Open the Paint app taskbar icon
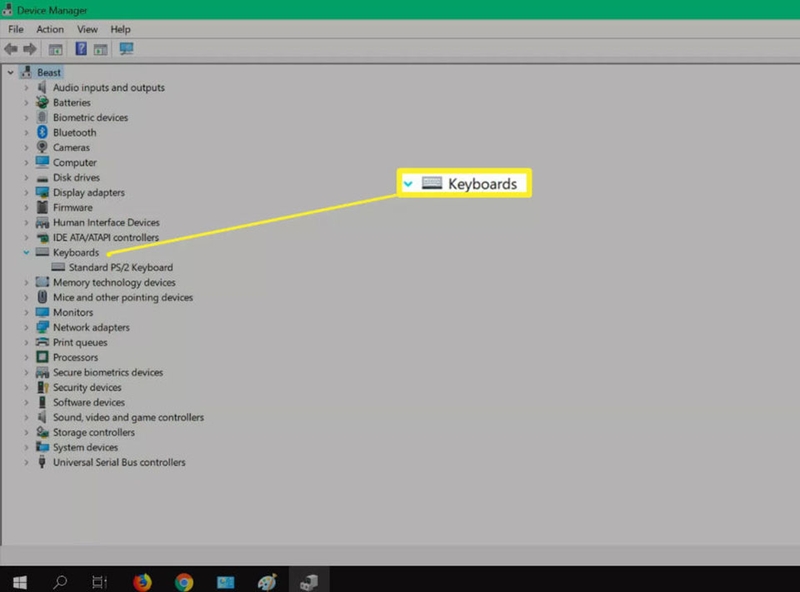The image size is (800, 592). click(x=267, y=581)
